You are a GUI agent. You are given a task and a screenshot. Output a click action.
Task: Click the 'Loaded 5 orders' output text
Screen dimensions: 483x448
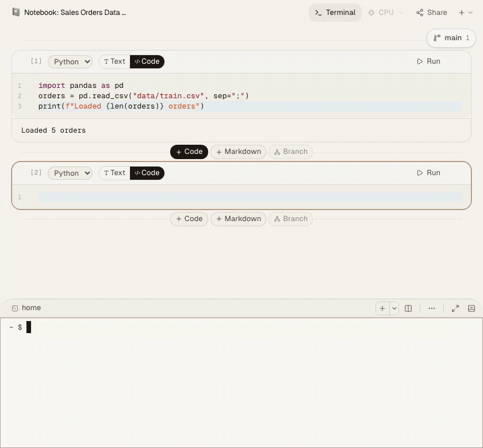click(x=53, y=130)
